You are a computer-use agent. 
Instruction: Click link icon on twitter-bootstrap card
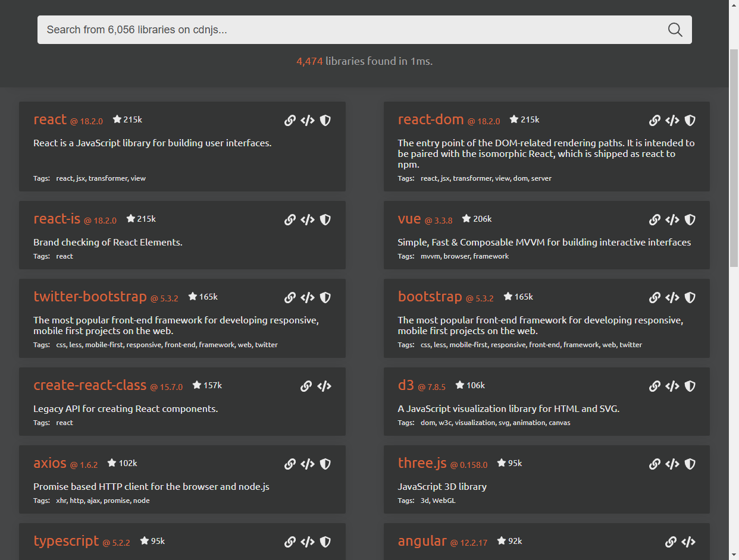pos(290,298)
